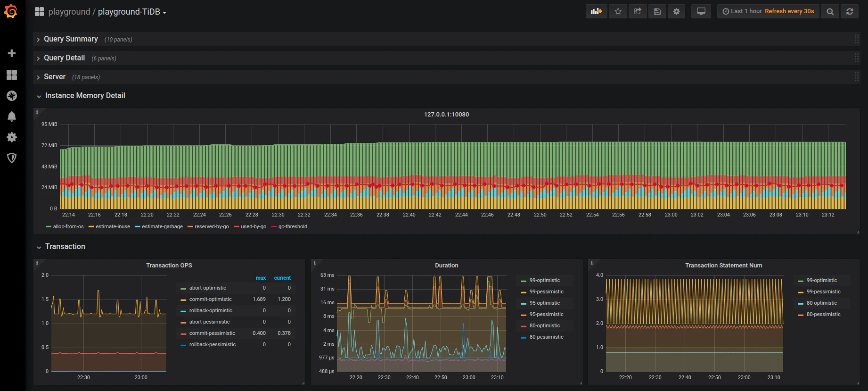Sort Transaction OPS legend by current

(x=282, y=278)
